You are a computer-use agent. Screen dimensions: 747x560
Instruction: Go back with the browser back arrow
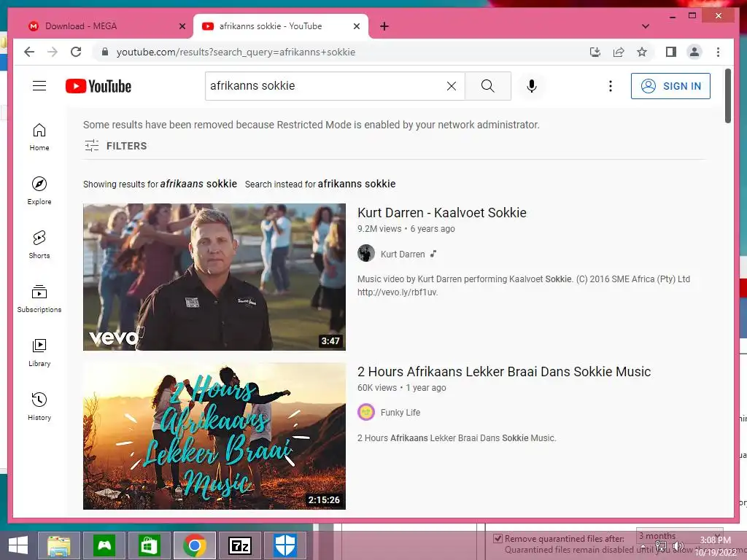pyautogui.click(x=29, y=52)
